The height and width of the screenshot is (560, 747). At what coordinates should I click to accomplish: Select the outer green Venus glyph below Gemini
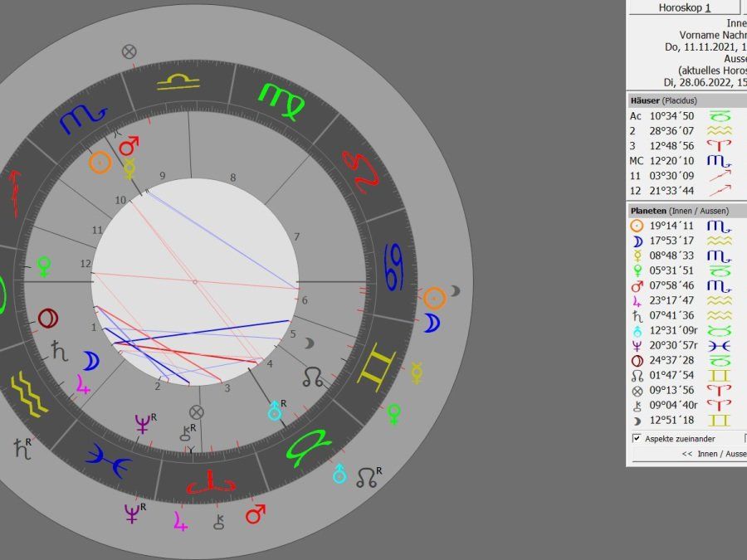click(393, 414)
